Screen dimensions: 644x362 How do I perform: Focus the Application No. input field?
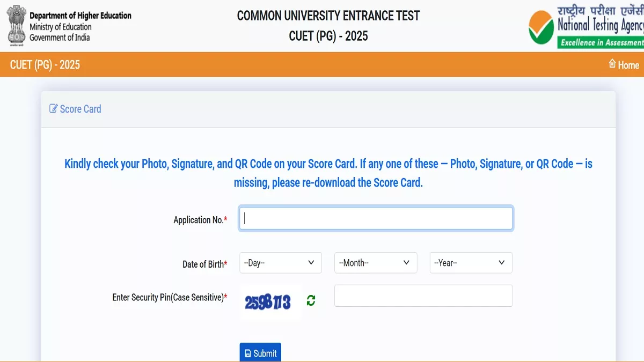pos(376,218)
